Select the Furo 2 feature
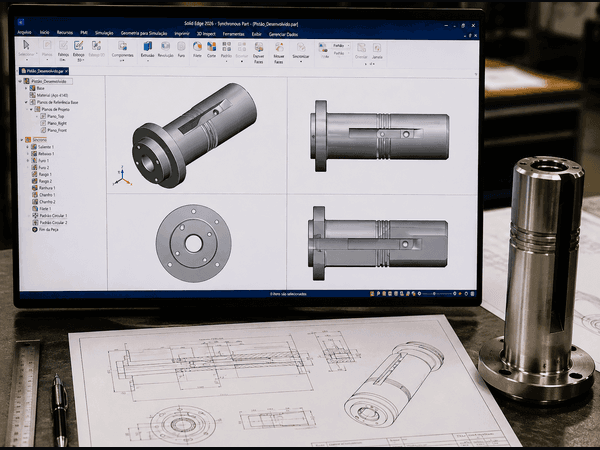Viewport: 600px width, 450px height. [40, 168]
